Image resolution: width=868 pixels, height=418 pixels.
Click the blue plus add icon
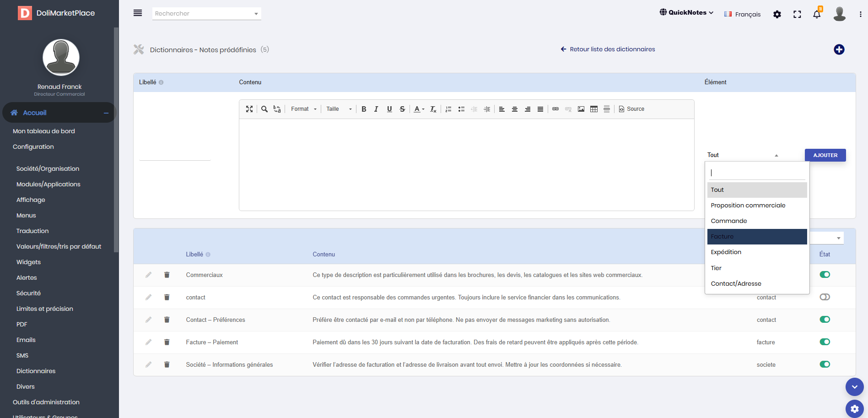(839, 49)
